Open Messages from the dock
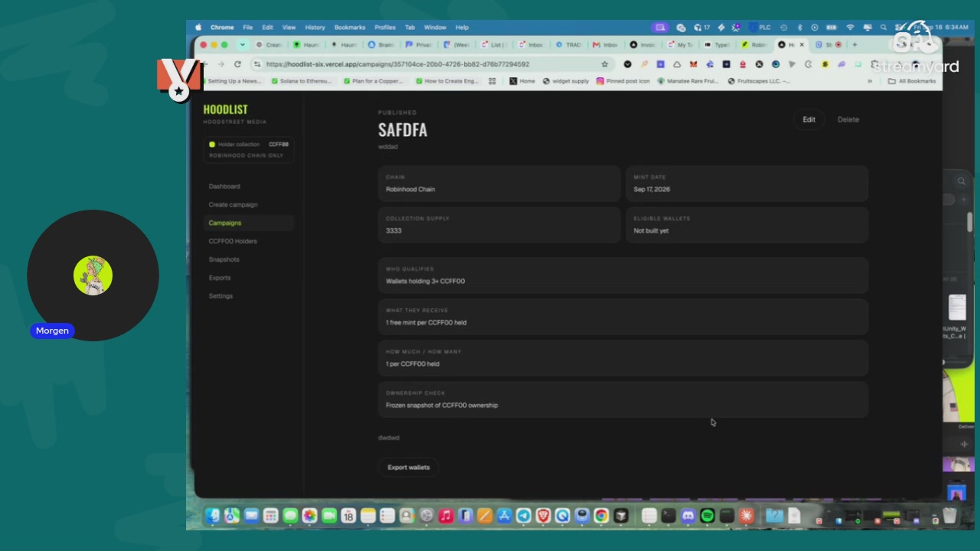980x551 pixels. 290,516
